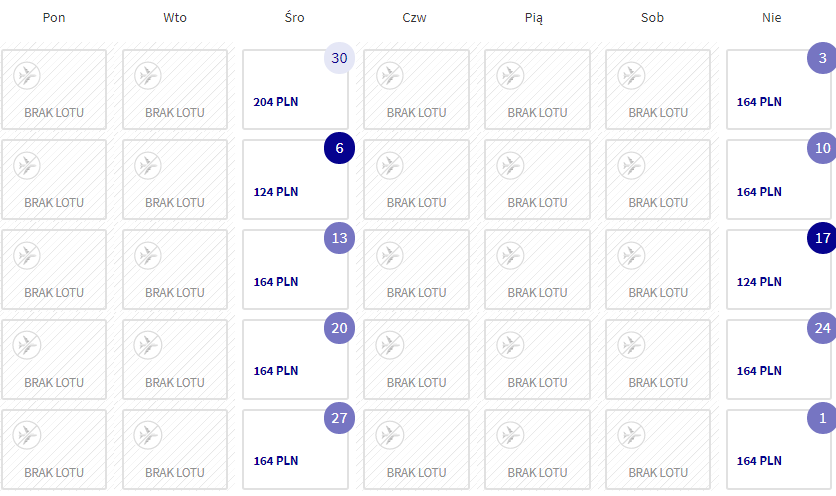Select Sunday 3 flight priced 164 PLN
Image resolution: width=836 pixels, height=496 pixels.
(x=778, y=89)
